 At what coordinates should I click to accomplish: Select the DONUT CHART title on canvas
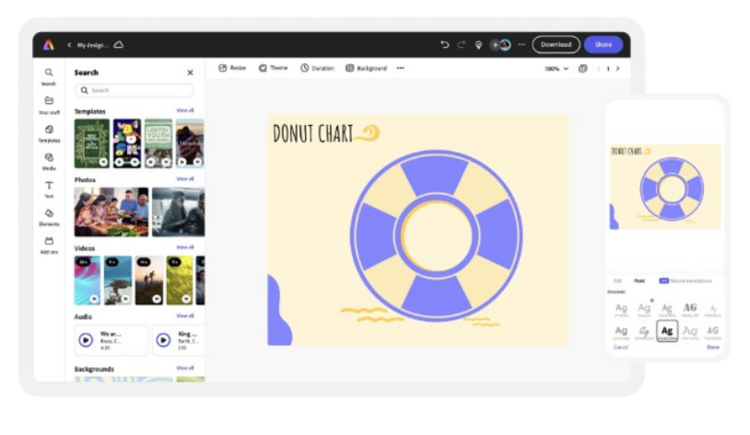coord(313,134)
